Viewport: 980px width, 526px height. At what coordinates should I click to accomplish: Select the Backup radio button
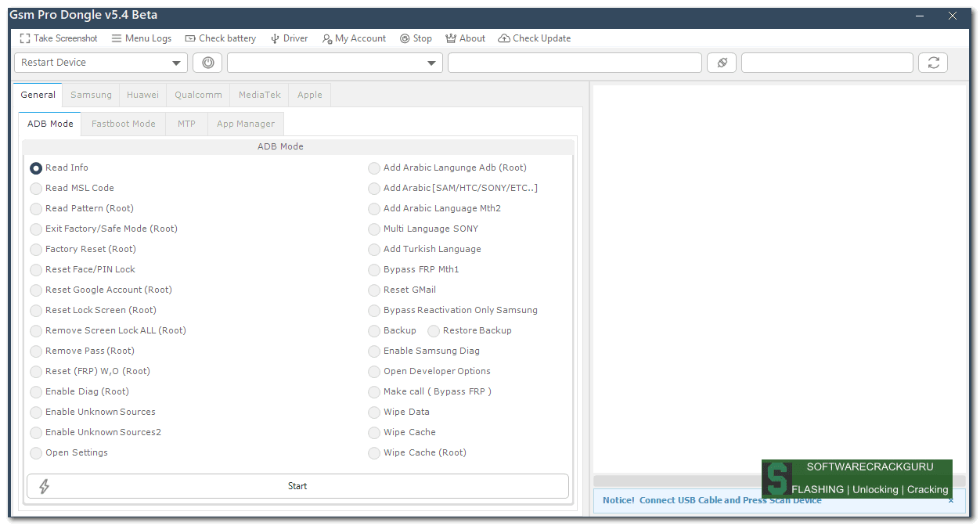(x=374, y=330)
